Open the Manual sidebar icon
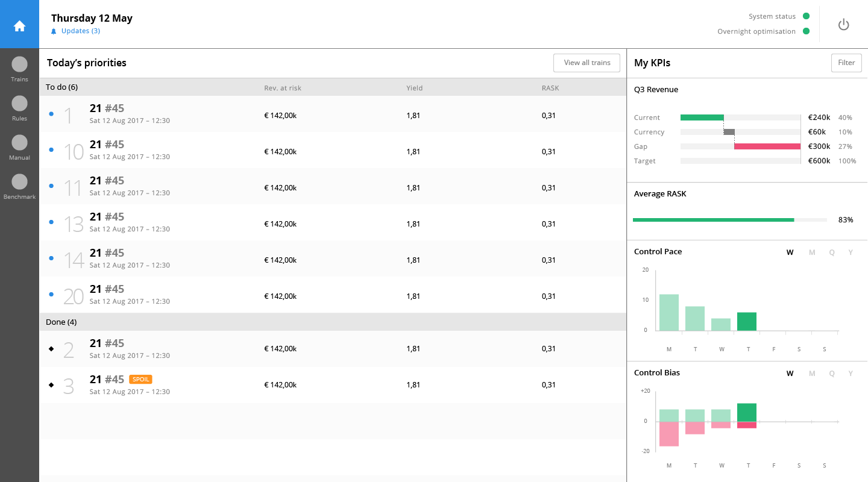Screen dimensions: 868x482 [19, 142]
